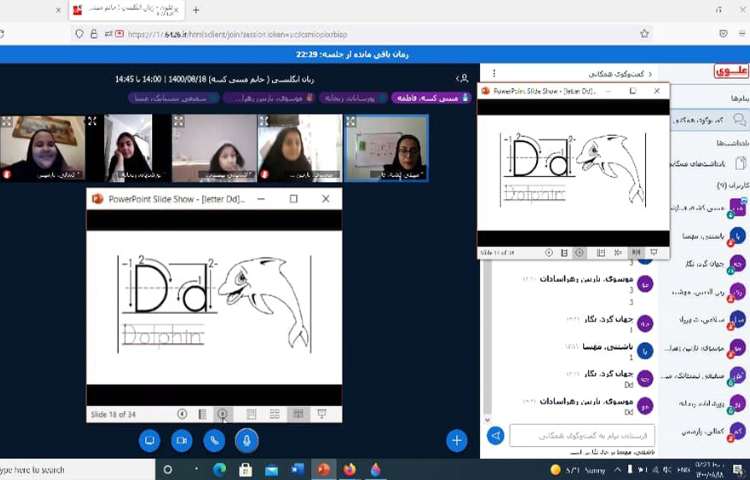This screenshot has height=480, width=750.
Task: Open Microsoft Store from taskbar
Action: tap(245, 469)
